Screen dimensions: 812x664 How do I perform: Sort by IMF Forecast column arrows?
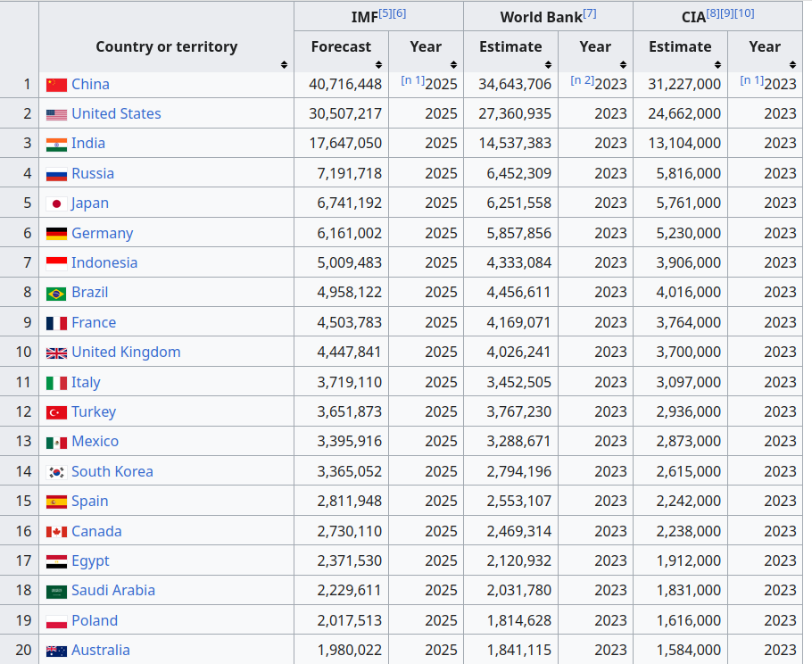[378, 65]
